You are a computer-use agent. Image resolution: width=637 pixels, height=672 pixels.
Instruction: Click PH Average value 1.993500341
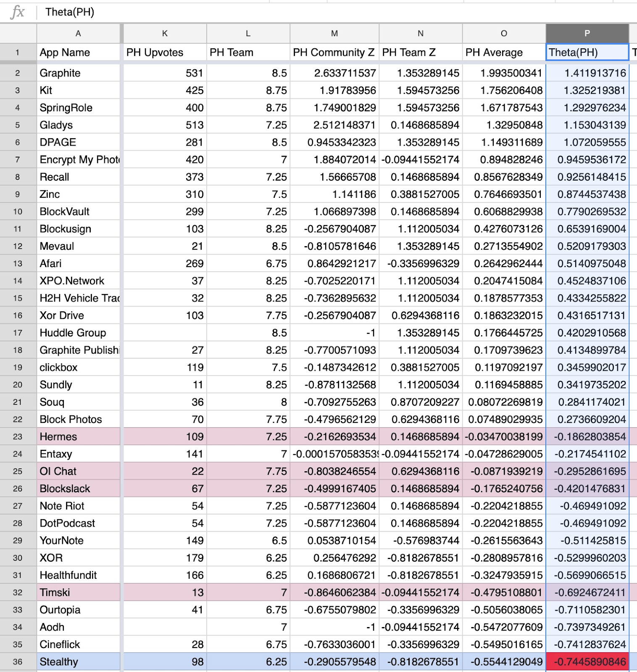pos(504,73)
